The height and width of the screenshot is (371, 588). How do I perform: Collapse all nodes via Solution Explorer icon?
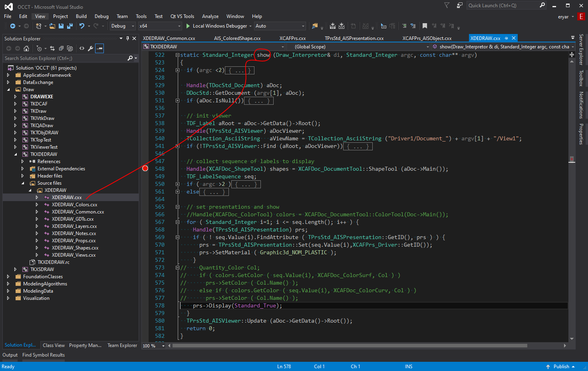61,48
